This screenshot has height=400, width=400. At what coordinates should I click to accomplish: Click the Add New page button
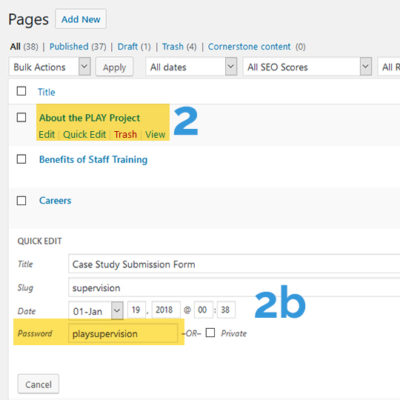tap(81, 19)
